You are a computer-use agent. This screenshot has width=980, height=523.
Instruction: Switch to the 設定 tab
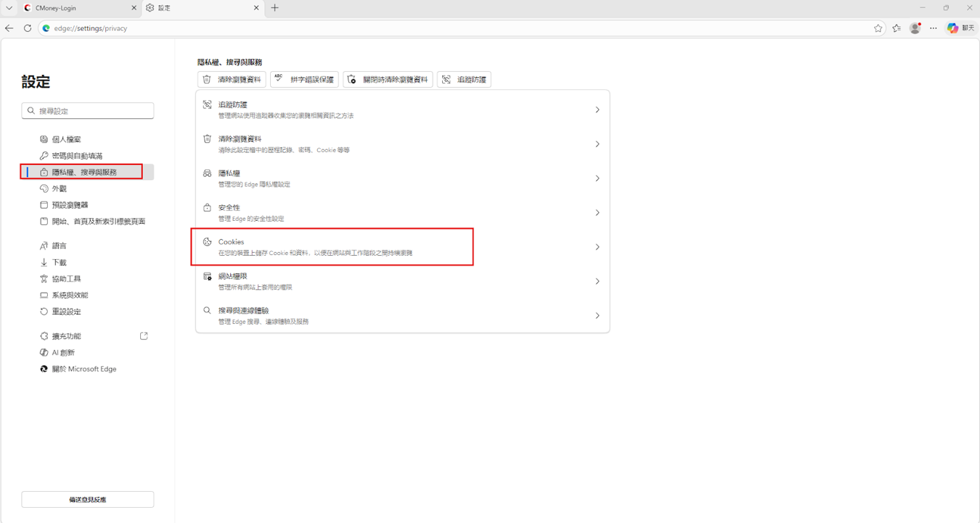tap(203, 8)
